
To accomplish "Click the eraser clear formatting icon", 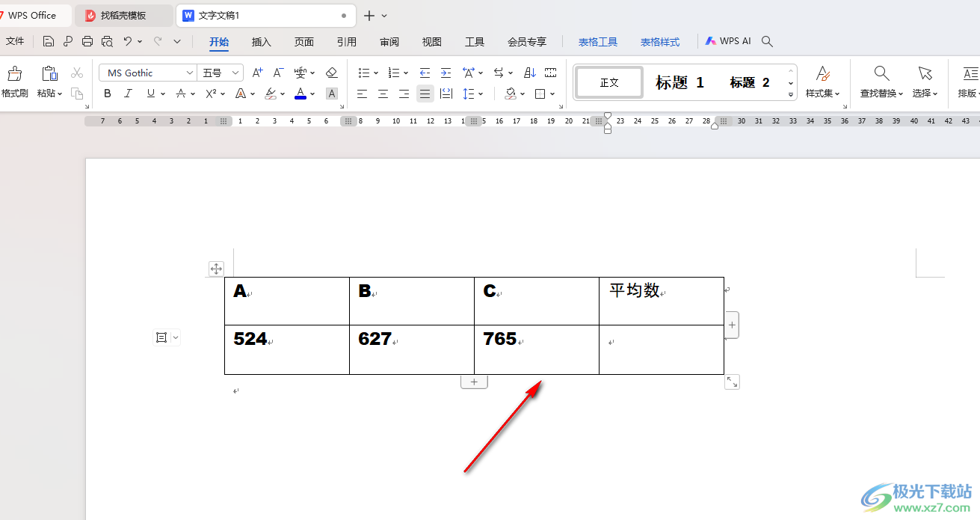I will click(x=332, y=73).
